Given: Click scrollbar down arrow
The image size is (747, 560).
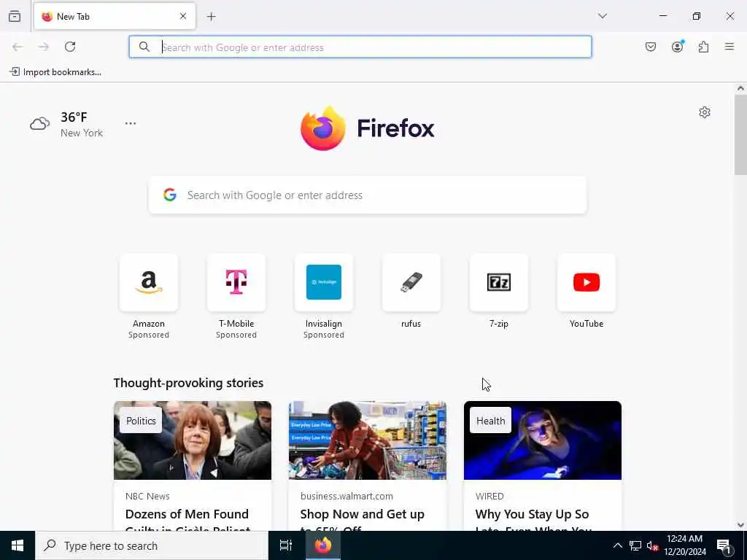Looking at the screenshot, I should coord(740,525).
